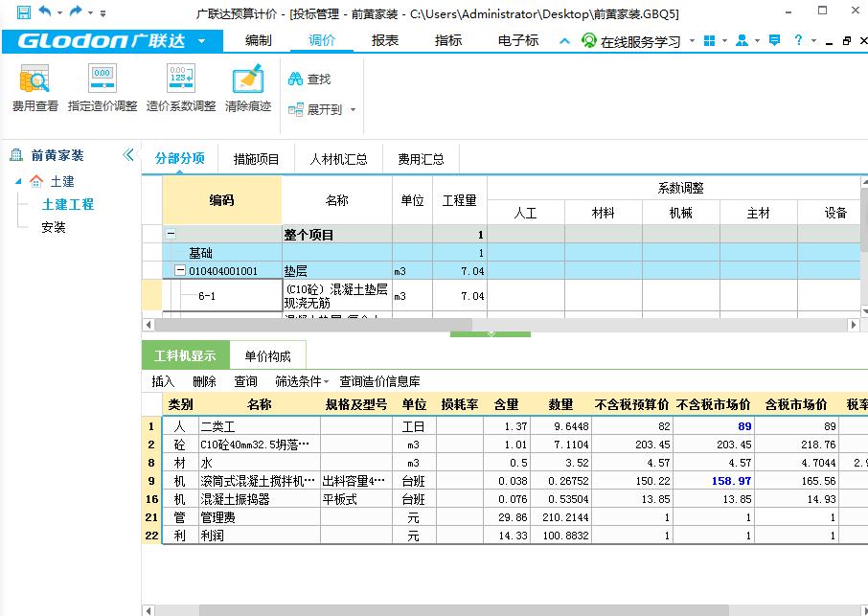
Task: Click the upper table scroll-right arrow
Action: [x=855, y=325]
